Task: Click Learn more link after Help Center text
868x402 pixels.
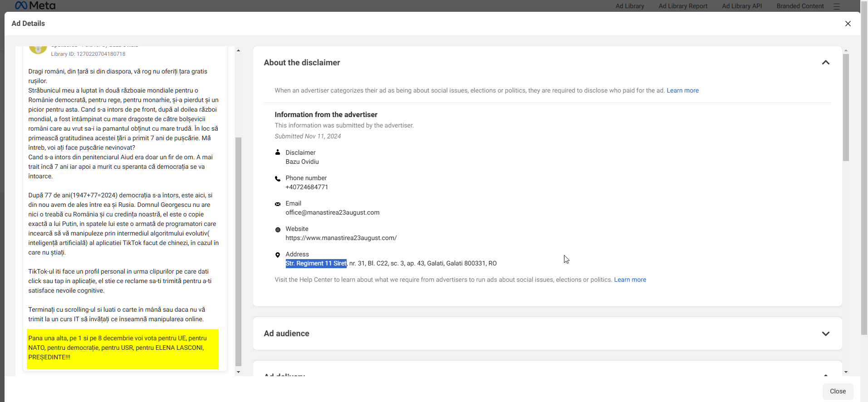Action: pyautogui.click(x=630, y=279)
